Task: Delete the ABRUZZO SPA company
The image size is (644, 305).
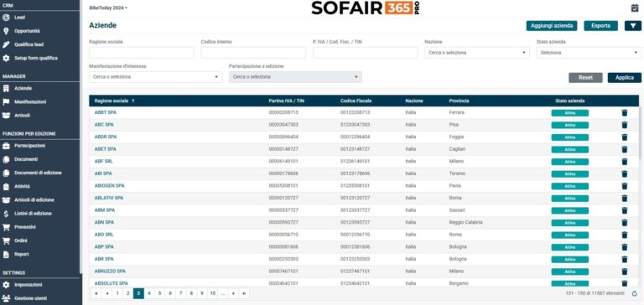Action: coord(624,271)
